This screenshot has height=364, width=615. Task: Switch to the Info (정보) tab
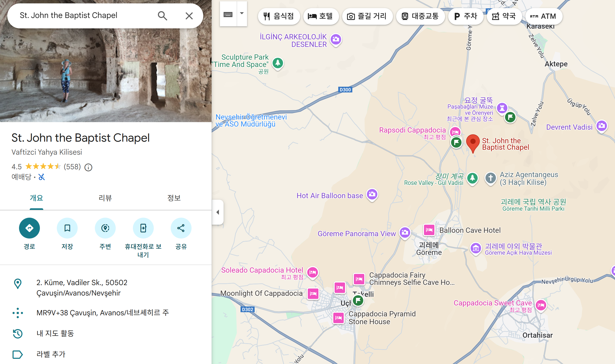pos(174,198)
